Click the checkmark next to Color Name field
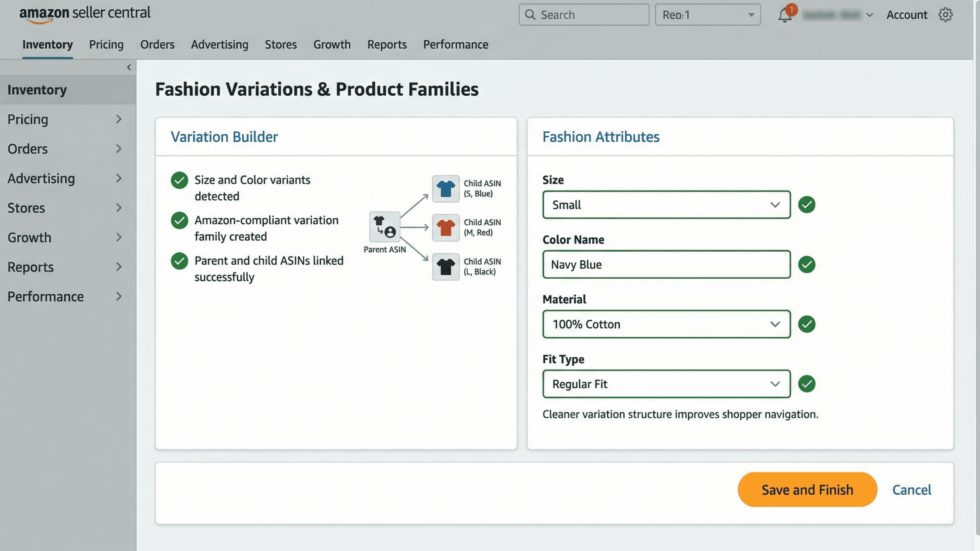980x551 pixels. (806, 264)
